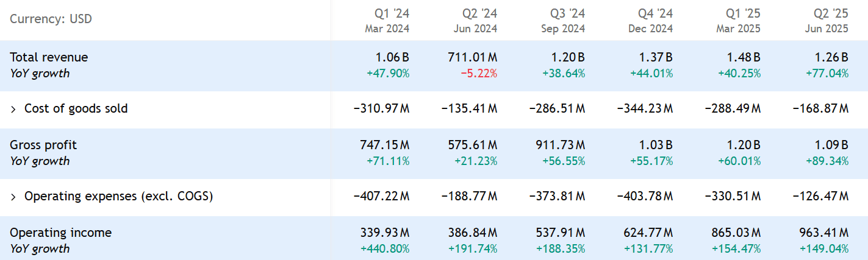The height and width of the screenshot is (260, 868).
Task: Expand the Cost of goods sold chevron
Action: click(13, 109)
